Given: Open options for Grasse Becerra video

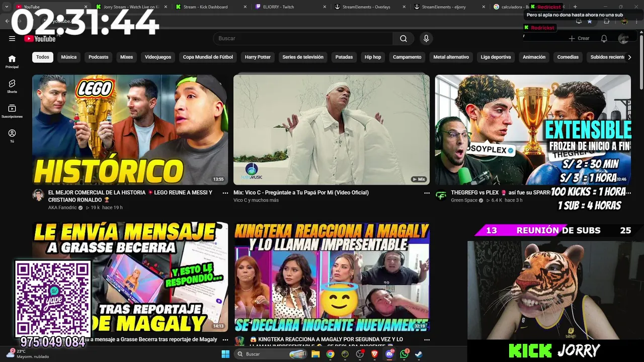Looking at the screenshot, I should [225, 340].
